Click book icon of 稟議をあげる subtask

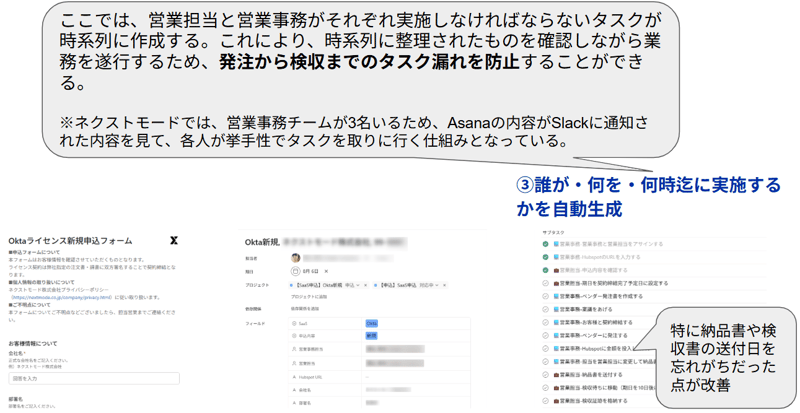click(x=556, y=309)
